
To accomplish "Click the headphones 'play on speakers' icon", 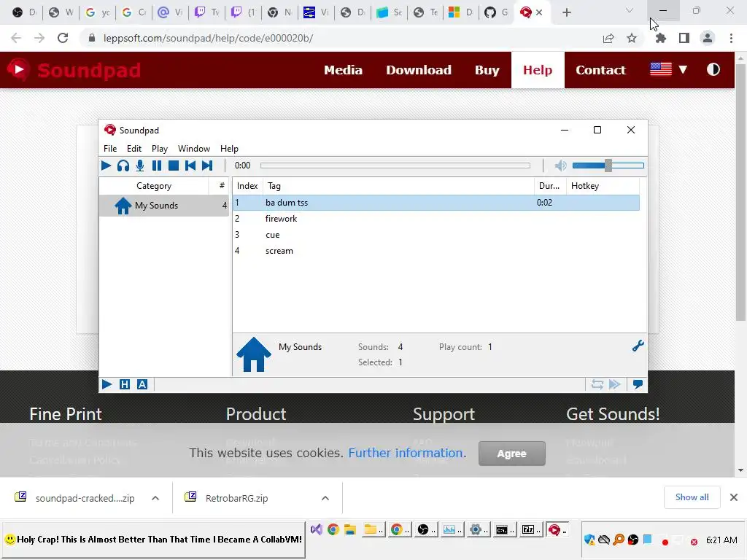I will point(123,166).
